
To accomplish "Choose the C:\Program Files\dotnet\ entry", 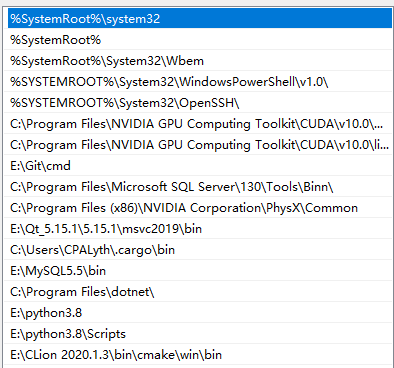I will pyautogui.click(x=199, y=292).
